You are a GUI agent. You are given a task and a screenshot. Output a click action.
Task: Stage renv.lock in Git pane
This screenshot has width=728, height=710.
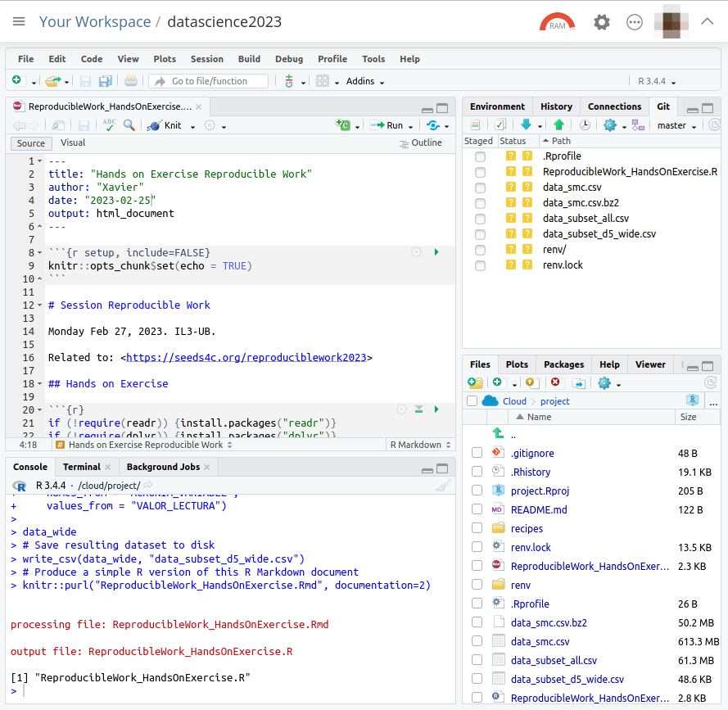click(x=480, y=265)
